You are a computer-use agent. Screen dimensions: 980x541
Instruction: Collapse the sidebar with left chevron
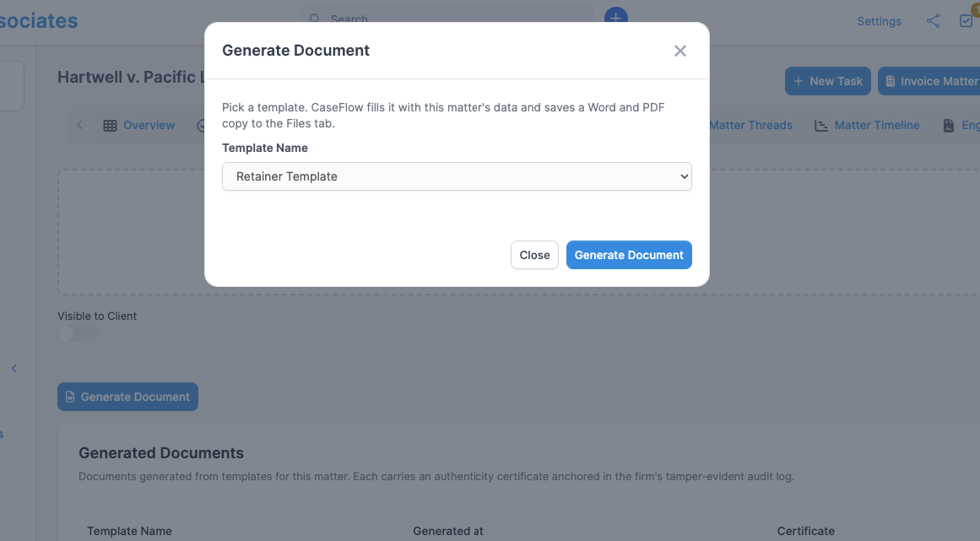coord(14,369)
